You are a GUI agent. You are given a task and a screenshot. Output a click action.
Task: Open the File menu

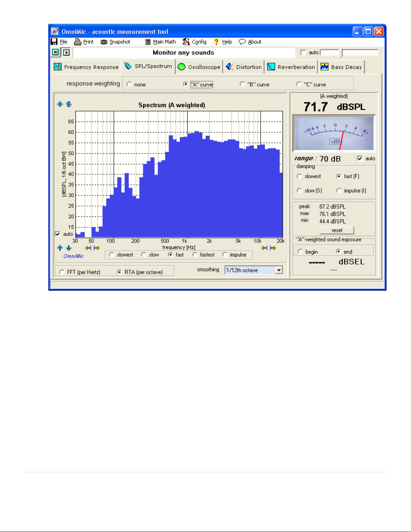click(63, 42)
